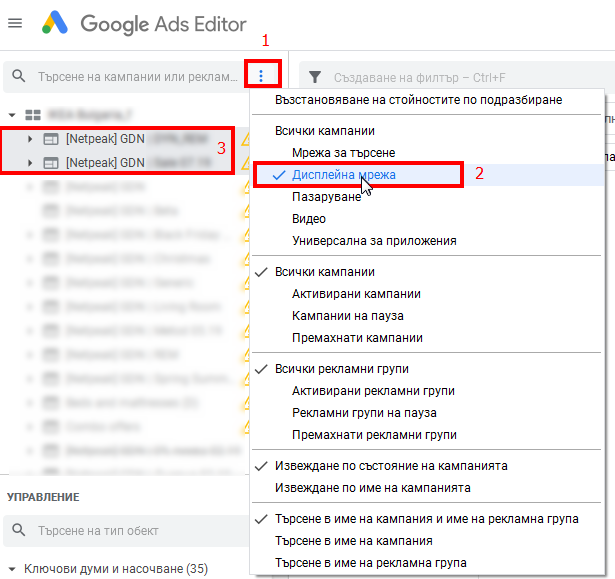Click warning triangle beside first GDN campaign
The image size is (615, 579).
(245, 139)
